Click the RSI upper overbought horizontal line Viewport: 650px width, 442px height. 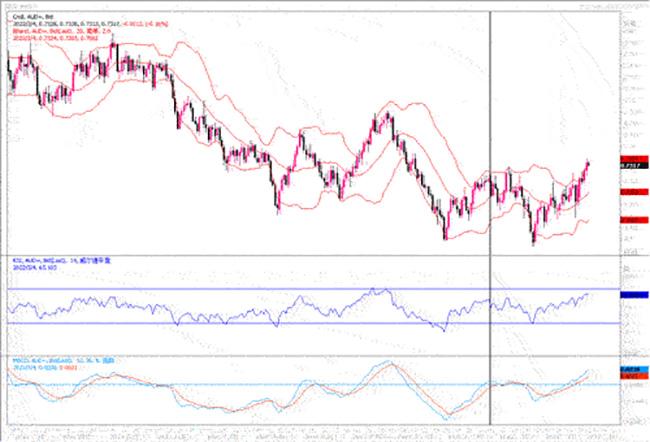point(300,289)
